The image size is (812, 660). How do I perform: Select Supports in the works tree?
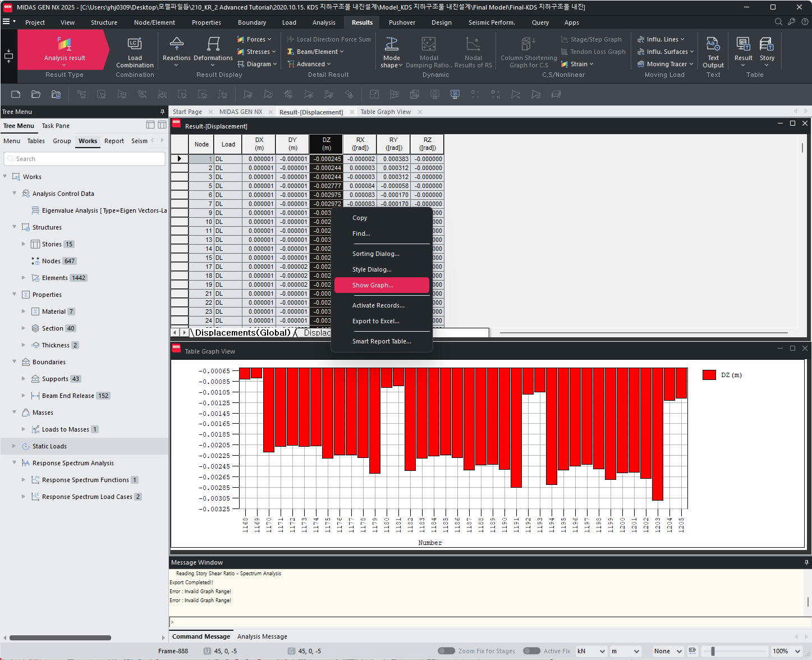pos(55,379)
